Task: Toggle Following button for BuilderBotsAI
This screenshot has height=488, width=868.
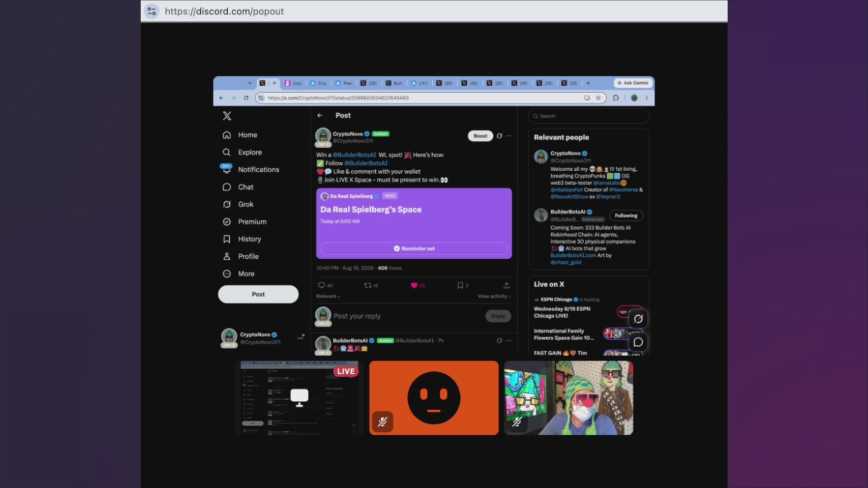Action: click(626, 216)
